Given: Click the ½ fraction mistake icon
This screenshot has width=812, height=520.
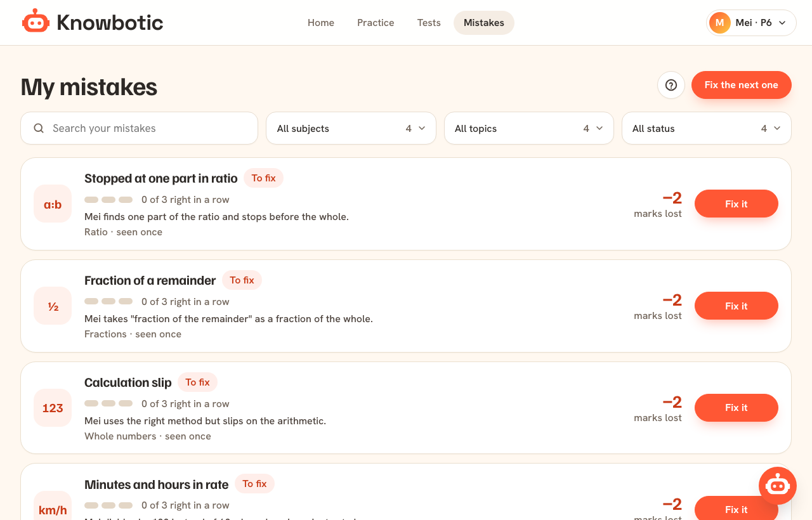Looking at the screenshot, I should tap(53, 306).
